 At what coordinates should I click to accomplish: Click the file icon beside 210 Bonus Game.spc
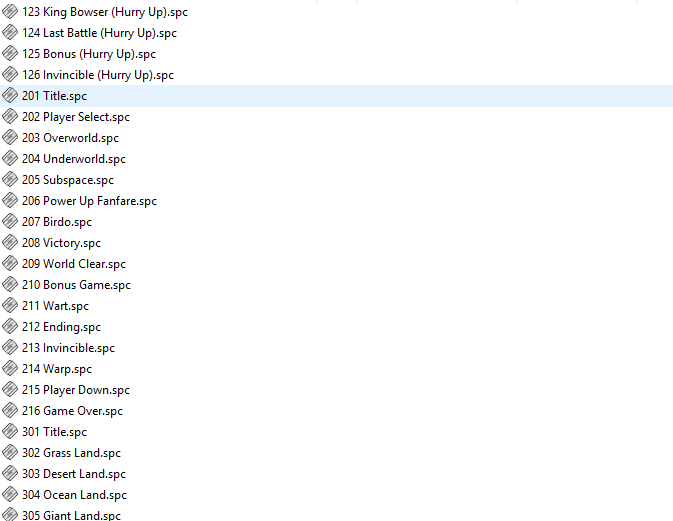(10, 285)
